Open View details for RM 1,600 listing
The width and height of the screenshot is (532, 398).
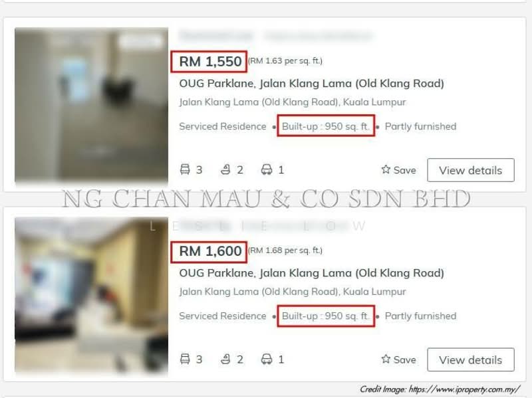click(x=471, y=359)
